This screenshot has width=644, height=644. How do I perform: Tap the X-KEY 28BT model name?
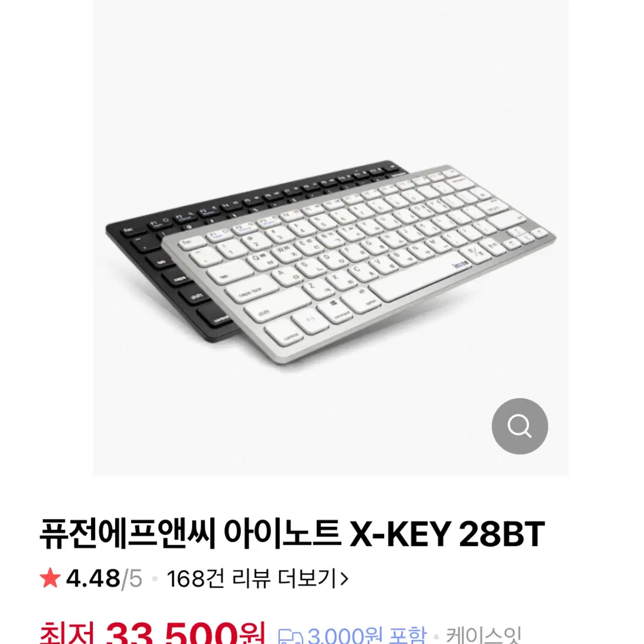[448, 534]
